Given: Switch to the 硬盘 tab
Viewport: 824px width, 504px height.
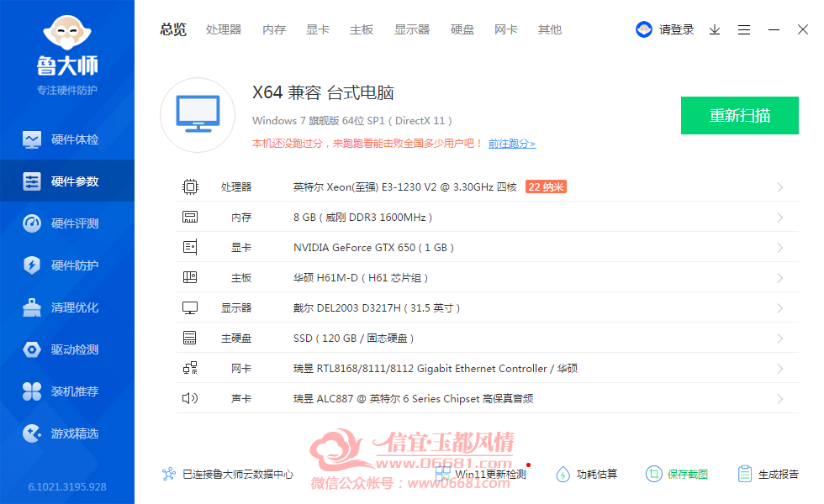Looking at the screenshot, I should click(462, 29).
